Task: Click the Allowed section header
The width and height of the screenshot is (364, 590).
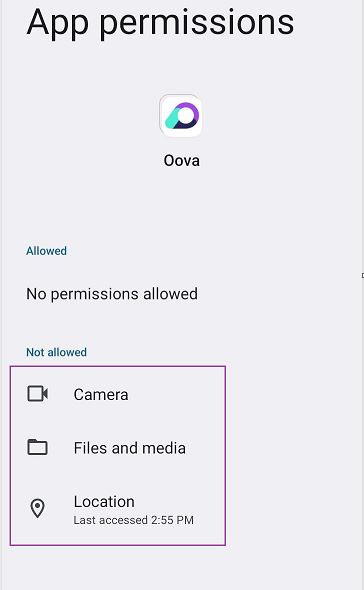Action: 46,251
